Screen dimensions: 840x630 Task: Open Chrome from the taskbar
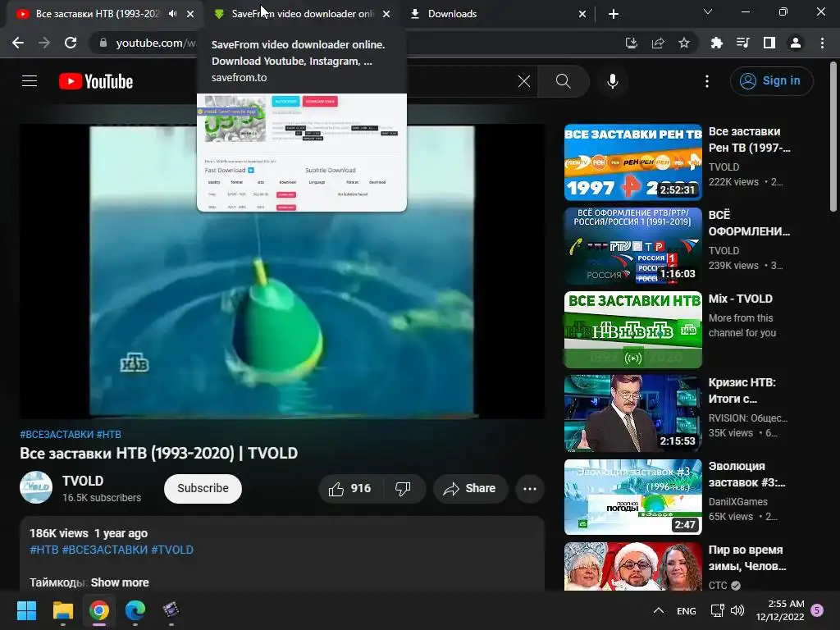[99, 610]
